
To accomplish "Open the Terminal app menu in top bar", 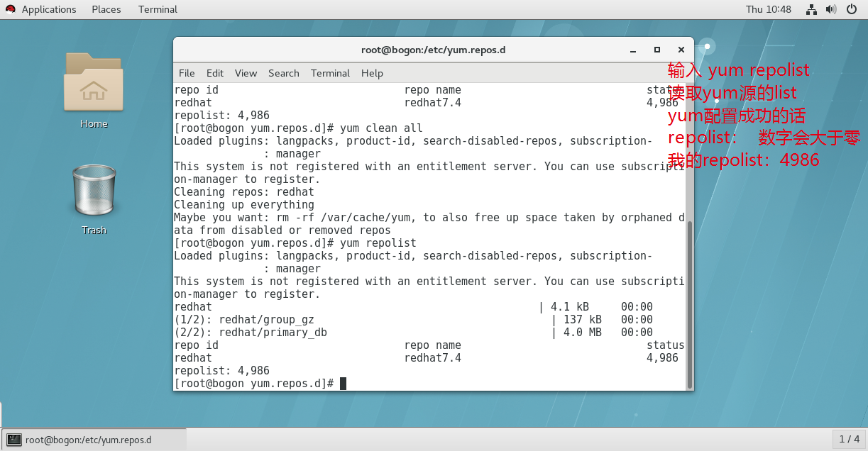I will [158, 9].
